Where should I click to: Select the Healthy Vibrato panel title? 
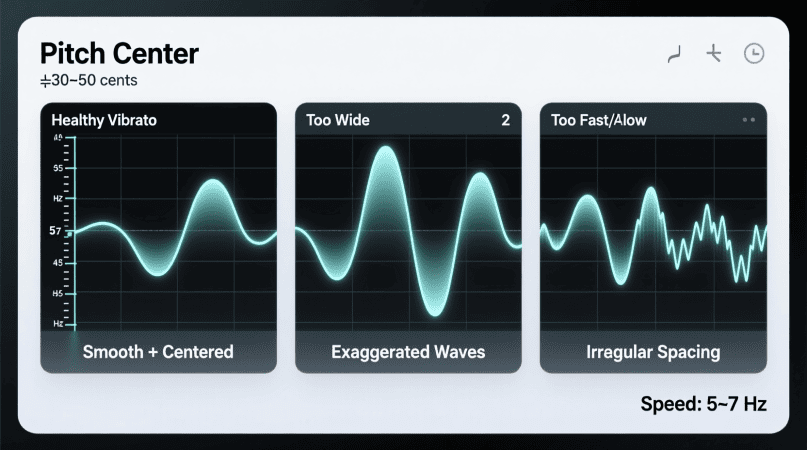pos(104,120)
